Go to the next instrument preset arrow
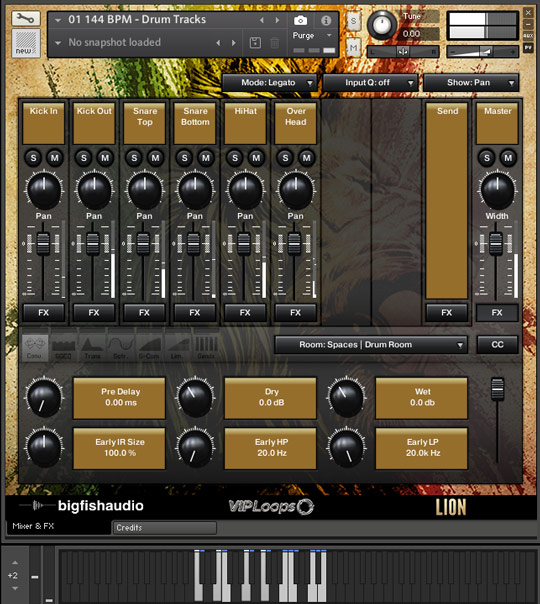Image resolution: width=540 pixels, height=604 pixels. (x=277, y=20)
